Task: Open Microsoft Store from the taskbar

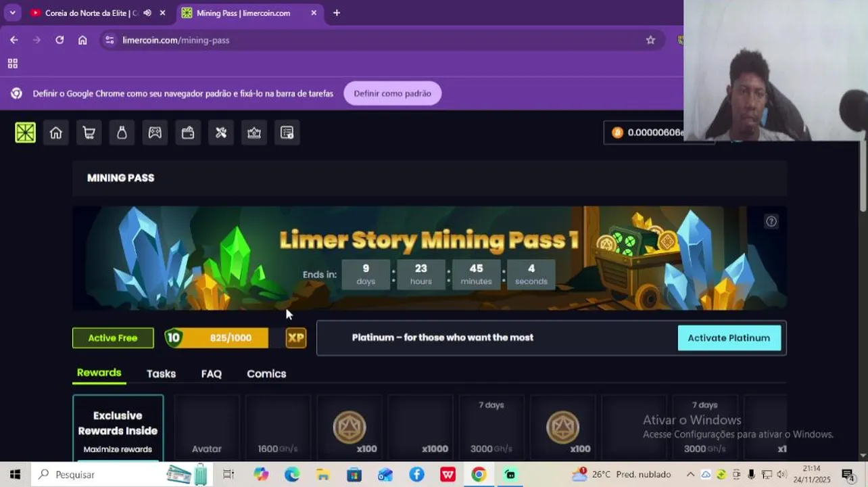Action: pyautogui.click(x=354, y=474)
